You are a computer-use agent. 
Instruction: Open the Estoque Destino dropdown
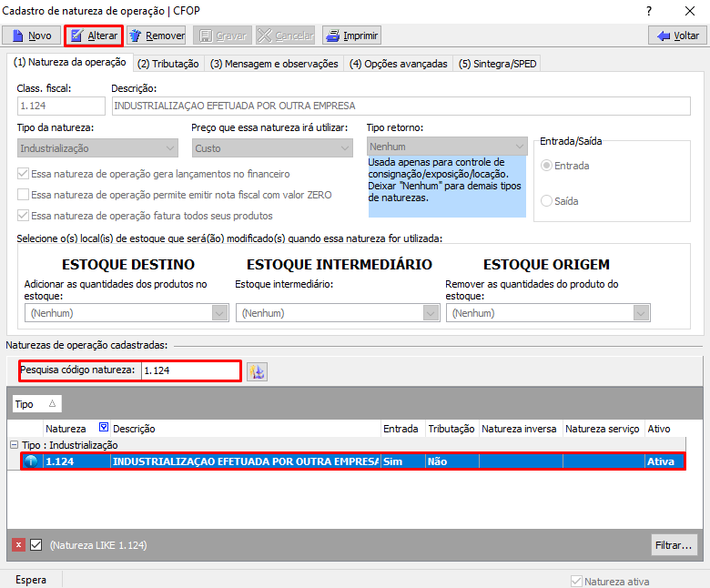pos(219,313)
